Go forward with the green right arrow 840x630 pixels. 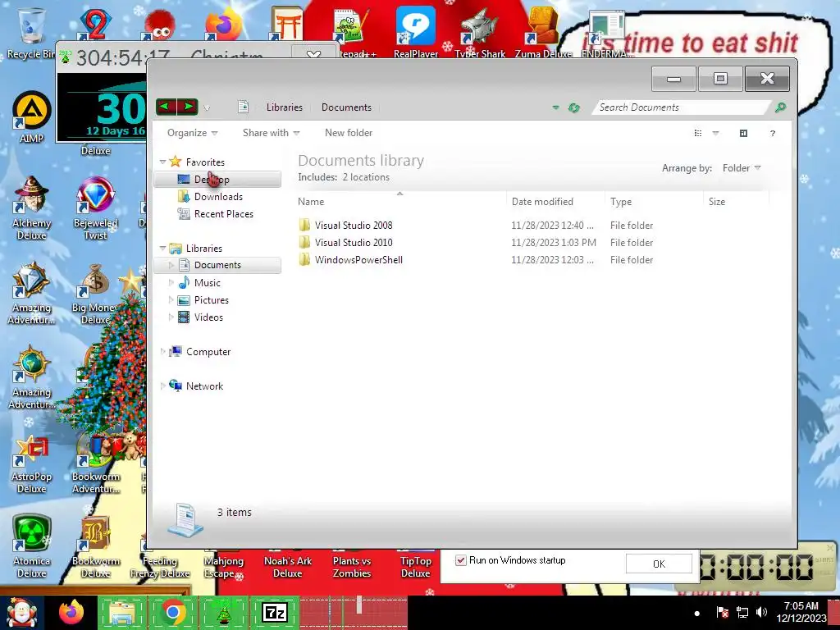188,107
